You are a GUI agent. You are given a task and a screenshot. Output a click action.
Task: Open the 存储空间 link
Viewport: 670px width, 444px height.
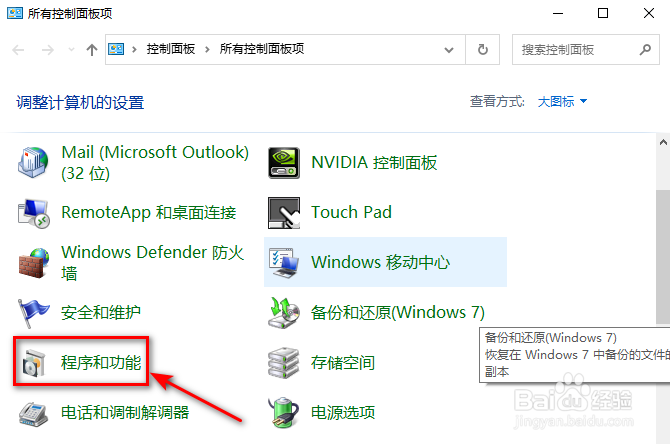click(x=343, y=363)
